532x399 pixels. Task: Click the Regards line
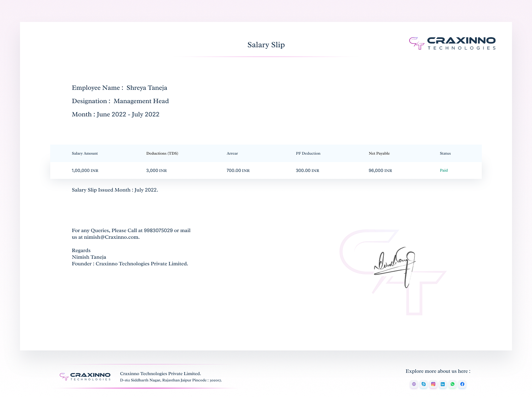(x=81, y=251)
